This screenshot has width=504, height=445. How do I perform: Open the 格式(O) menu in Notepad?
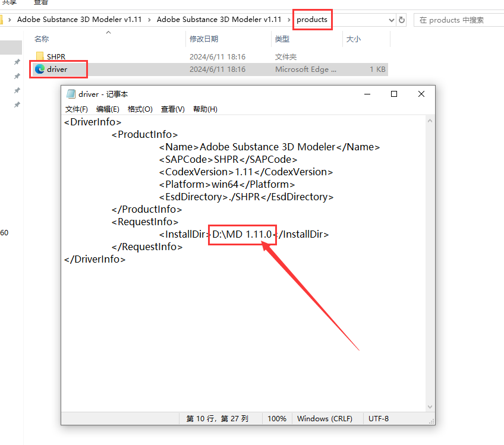[x=140, y=109]
